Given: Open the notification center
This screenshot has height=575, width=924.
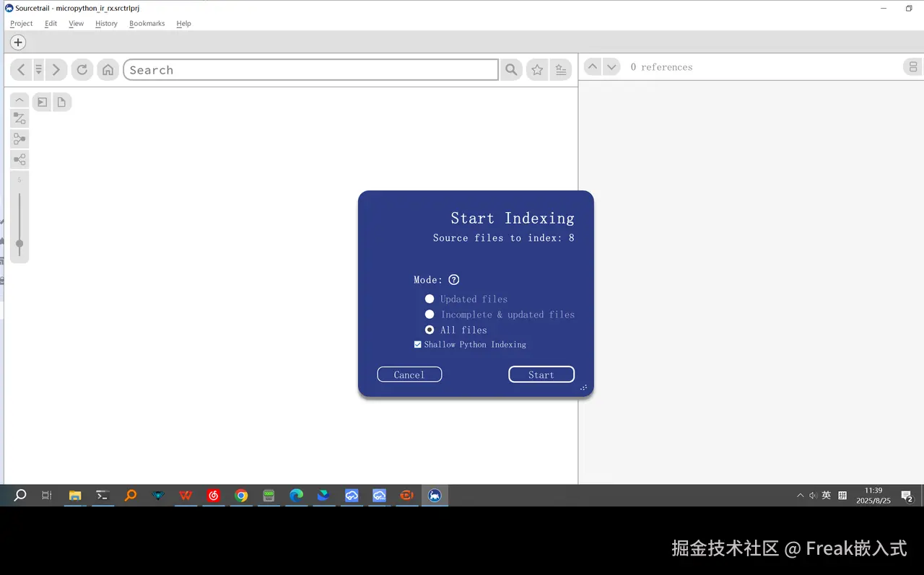Looking at the screenshot, I should (907, 496).
